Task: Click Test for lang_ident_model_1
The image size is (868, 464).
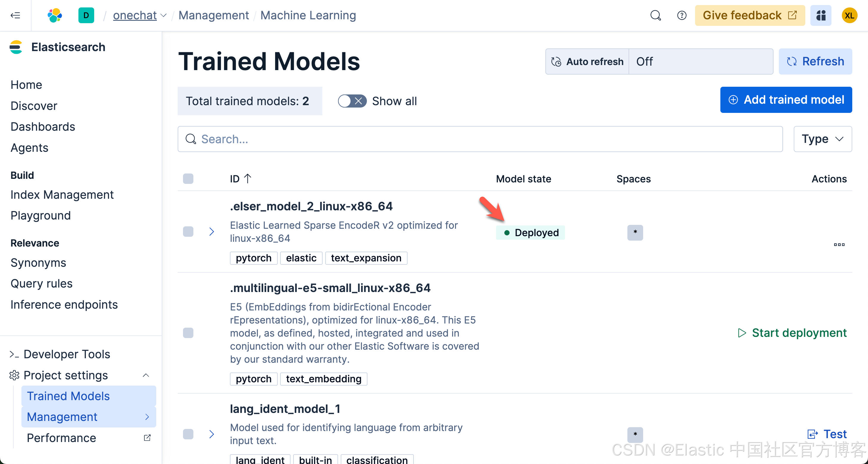Action: (x=827, y=434)
